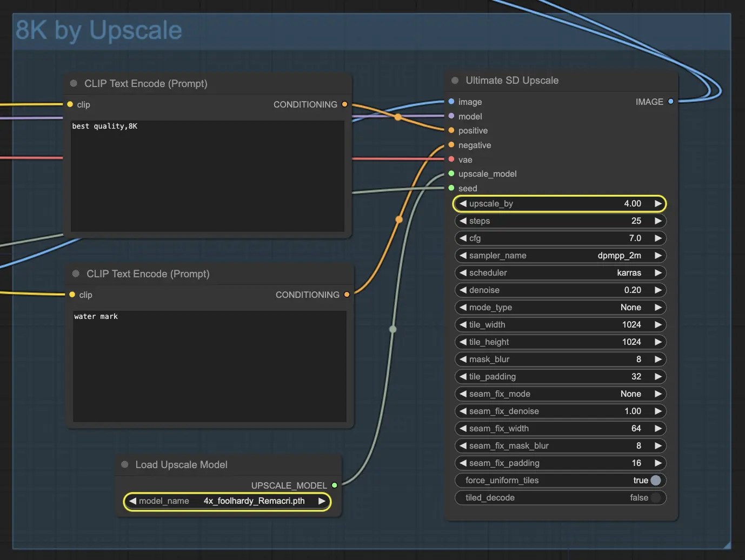Click the water mark prompt text box
This screenshot has width=745, height=560.
(210, 366)
